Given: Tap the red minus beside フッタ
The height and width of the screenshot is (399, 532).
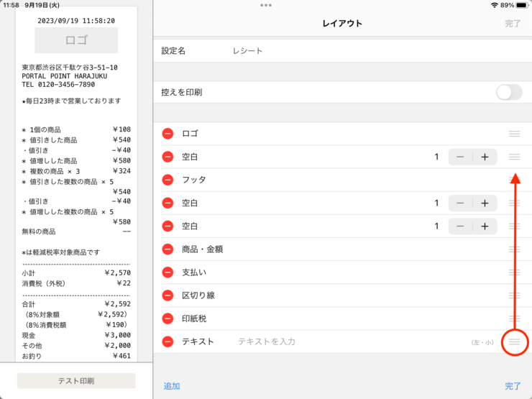Looking at the screenshot, I should click(168, 180).
